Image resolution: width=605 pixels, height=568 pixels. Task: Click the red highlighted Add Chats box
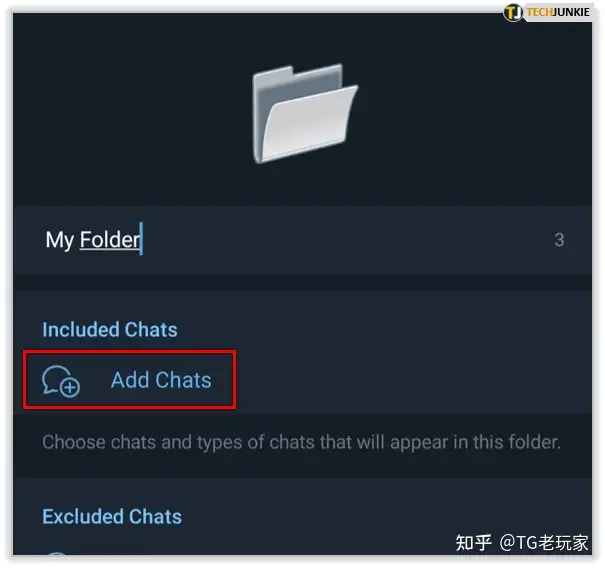click(130, 380)
